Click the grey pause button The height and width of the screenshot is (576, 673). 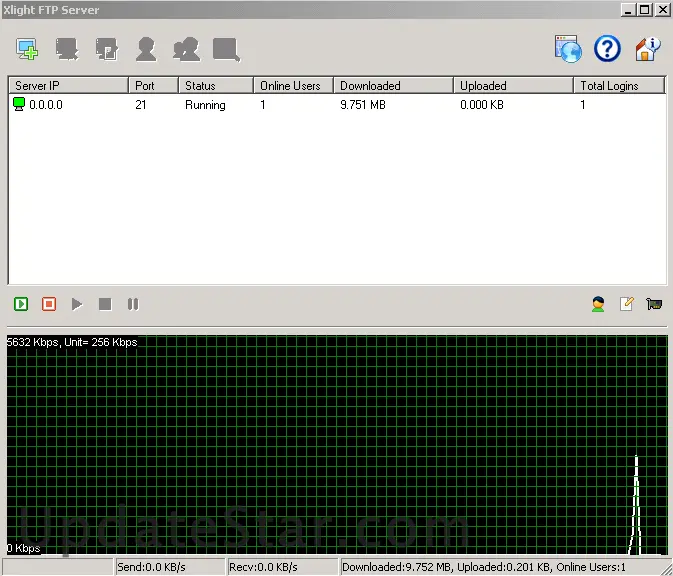coord(133,304)
